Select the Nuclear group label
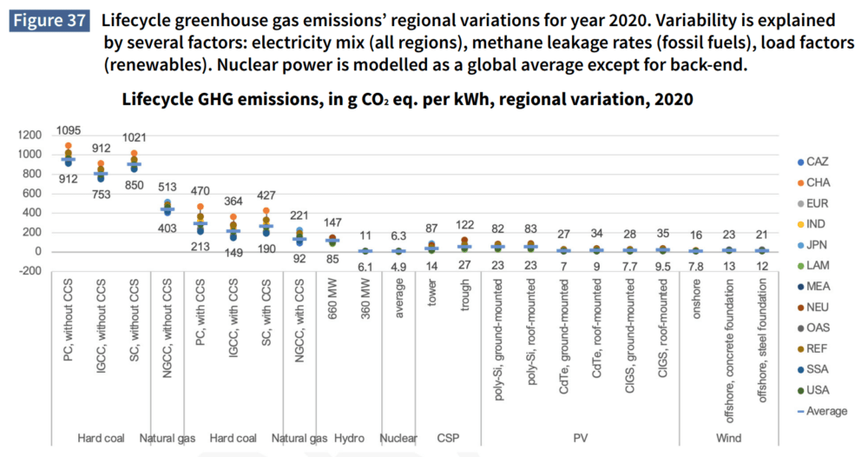 coord(399,439)
